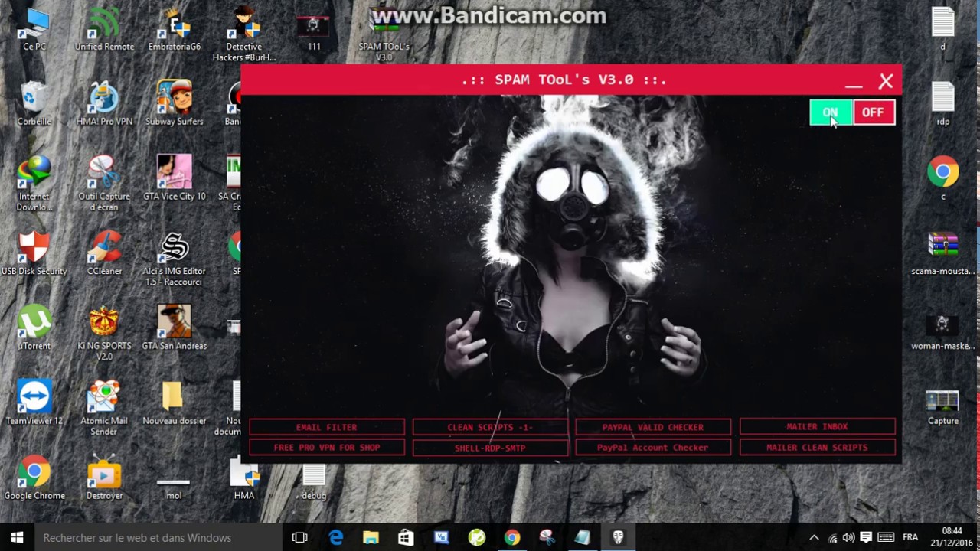Click the FRA language indicator

pos(910,537)
